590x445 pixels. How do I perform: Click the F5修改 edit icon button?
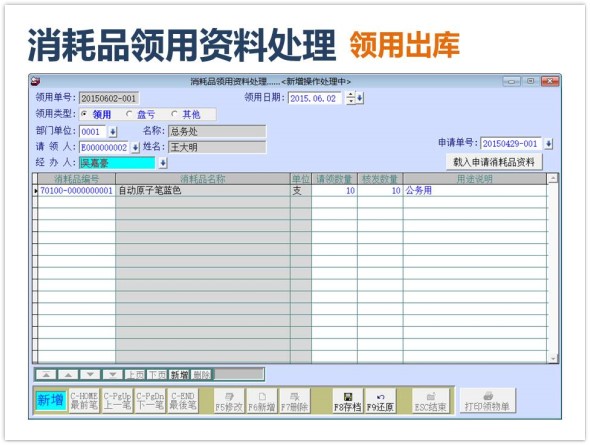[229, 401]
